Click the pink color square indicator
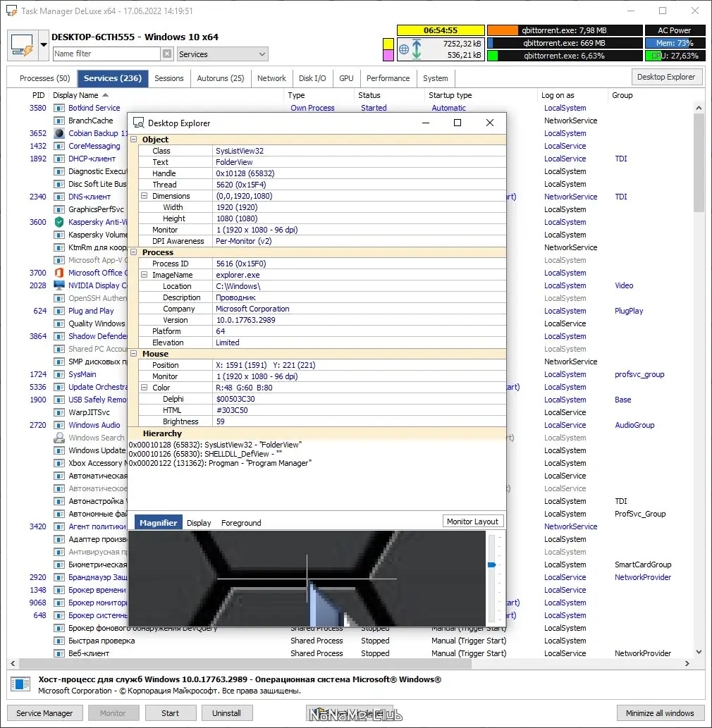 click(x=388, y=55)
